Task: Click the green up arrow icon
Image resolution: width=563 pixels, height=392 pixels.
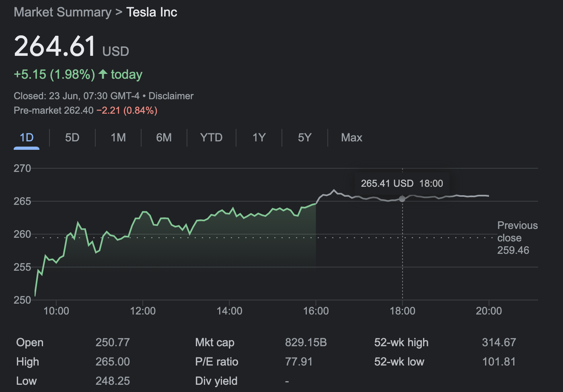Action: 103,74
